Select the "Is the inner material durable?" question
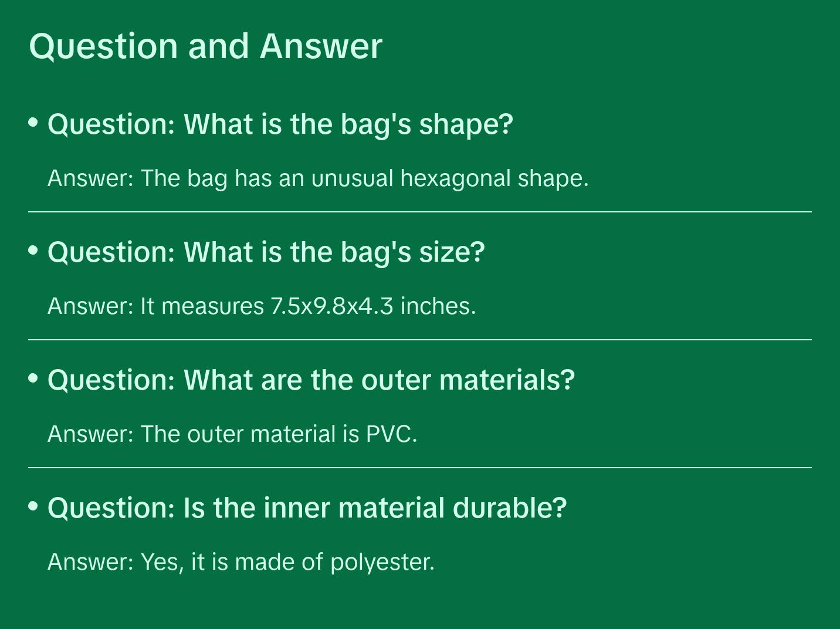 [307, 508]
